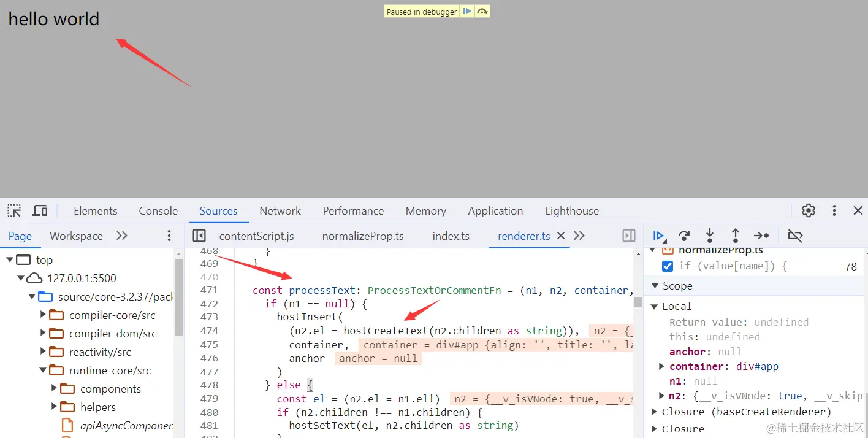Step into next function call
The image size is (868, 438).
coord(710,236)
